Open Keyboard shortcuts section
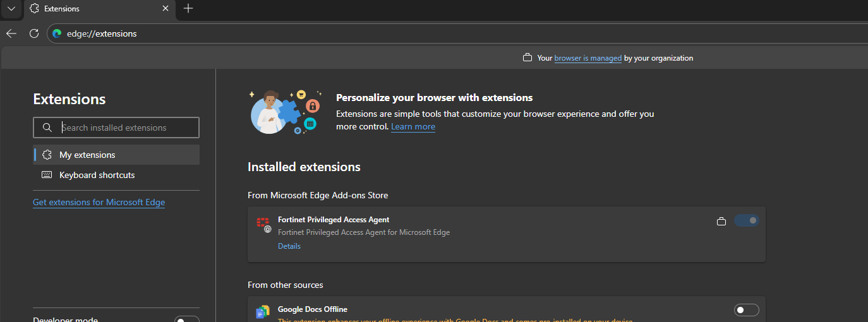The image size is (868, 322). tap(97, 175)
